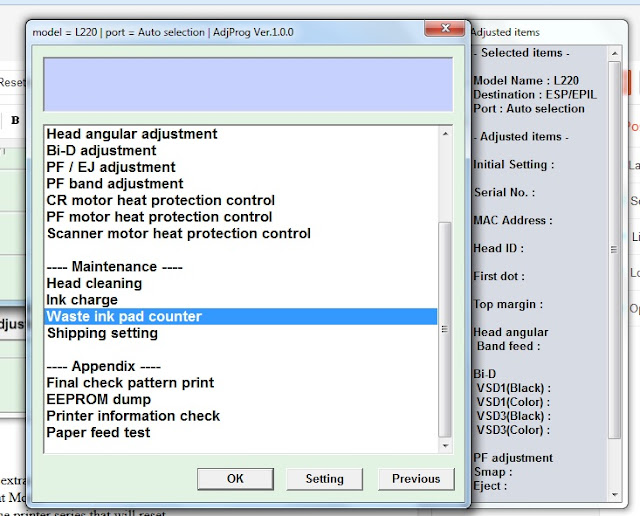Click Destination : ESP/EPIL text
640x516 pixels.
(x=535, y=95)
